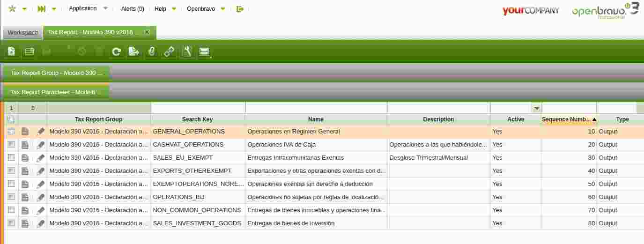Toggle the select-all checkbox in grid header

[x=11, y=119]
